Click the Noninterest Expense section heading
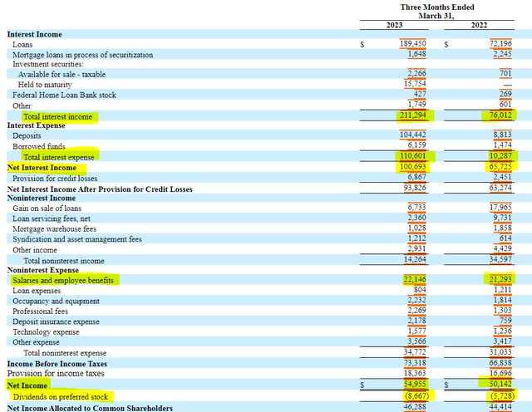 pos(42,270)
